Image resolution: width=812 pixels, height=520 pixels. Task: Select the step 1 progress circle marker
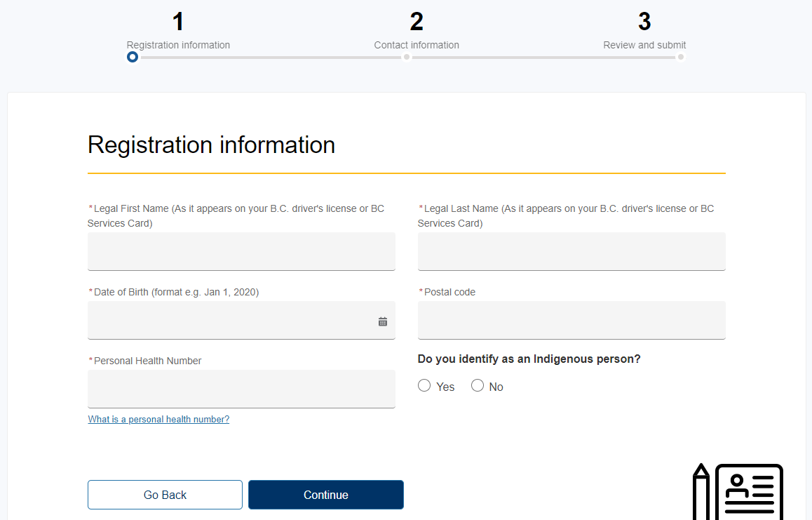(133, 57)
